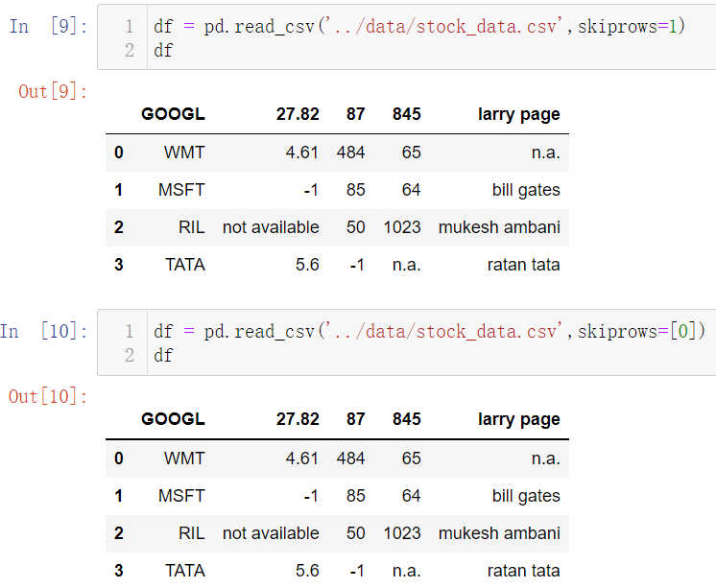716x588 pixels.
Task: Click bill gates cell in Out[10] table
Action: click(x=526, y=496)
